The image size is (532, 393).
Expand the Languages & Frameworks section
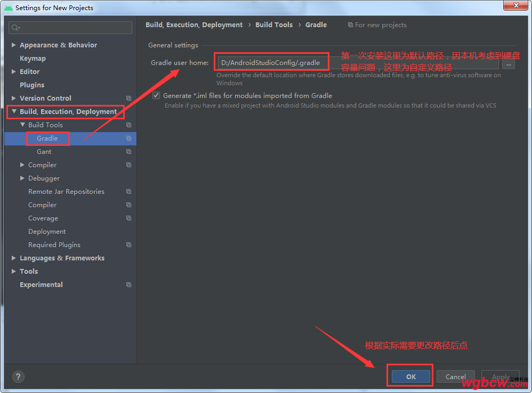coord(13,258)
